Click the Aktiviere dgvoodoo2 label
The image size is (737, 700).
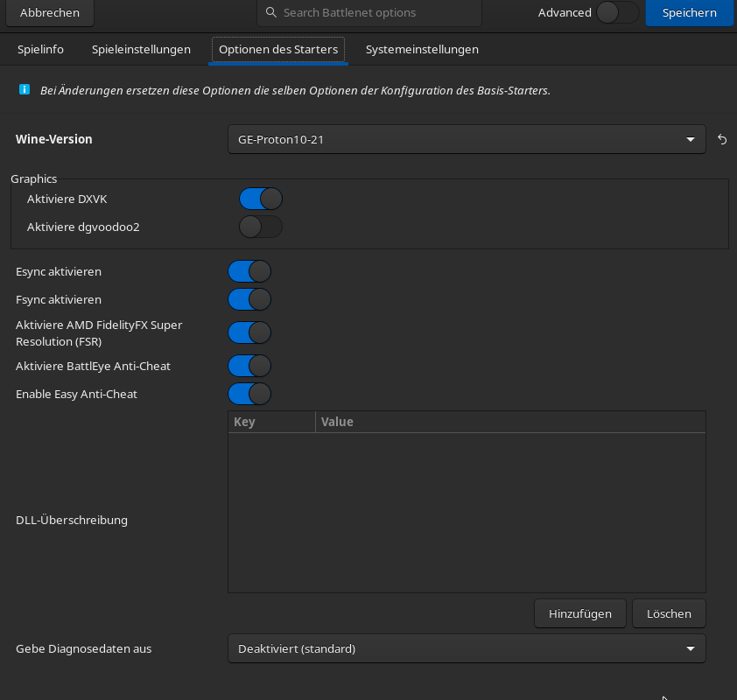point(83,227)
